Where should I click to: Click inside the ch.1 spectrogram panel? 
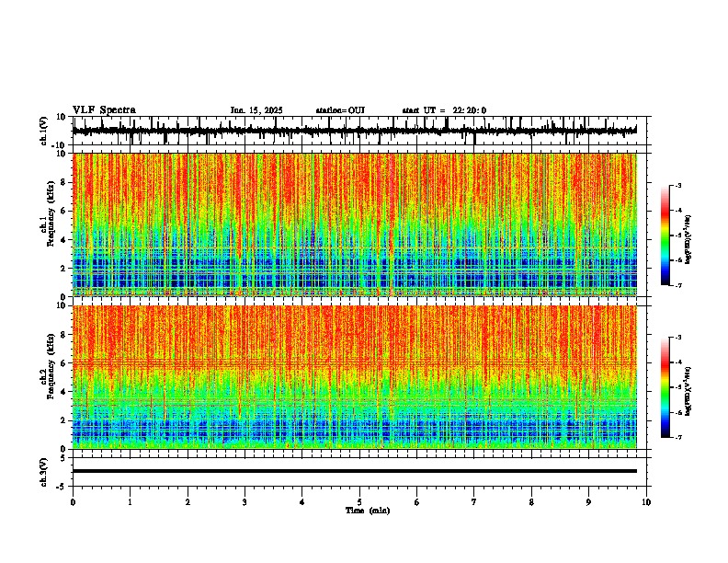355,224
